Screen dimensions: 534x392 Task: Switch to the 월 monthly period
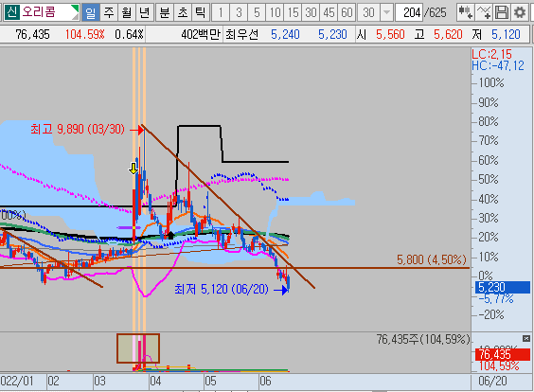click(x=127, y=12)
